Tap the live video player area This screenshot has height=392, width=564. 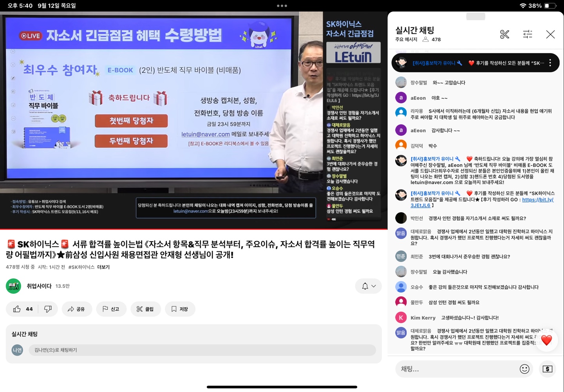click(194, 120)
